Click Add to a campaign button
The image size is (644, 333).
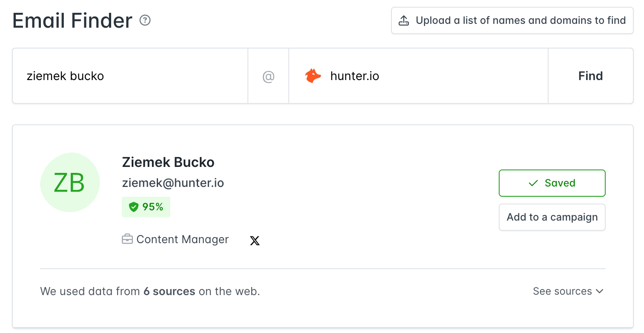click(x=552, y=217)
